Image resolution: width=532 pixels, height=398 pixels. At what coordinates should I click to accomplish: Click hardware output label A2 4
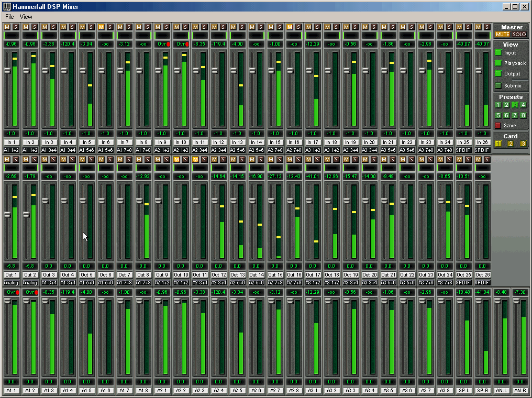[x=218, y=391]
